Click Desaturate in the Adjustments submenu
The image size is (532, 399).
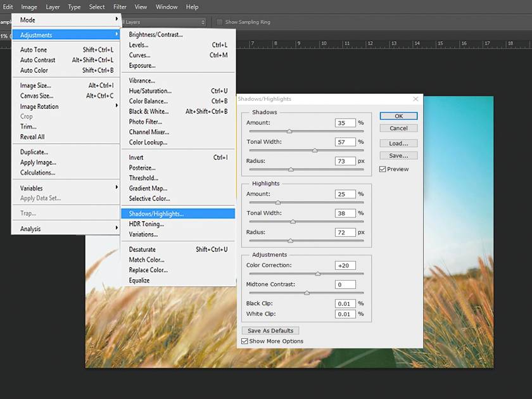(x=142, y=250)
